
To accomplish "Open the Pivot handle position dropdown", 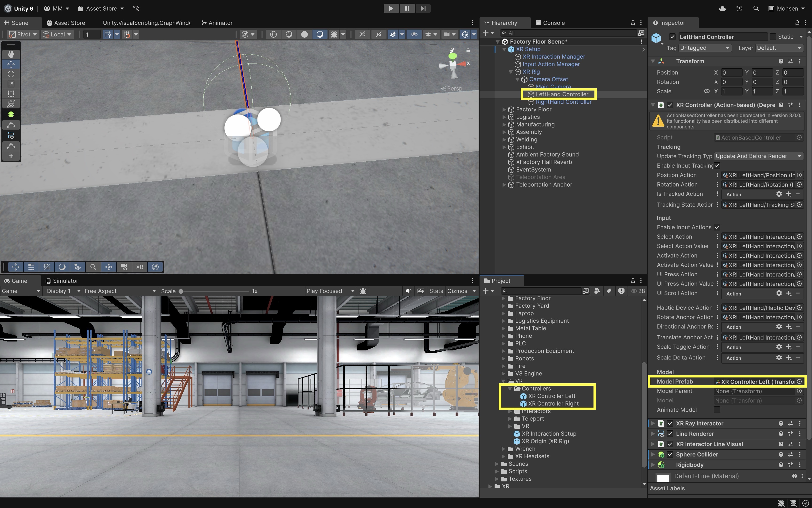I will click(23, 34).
